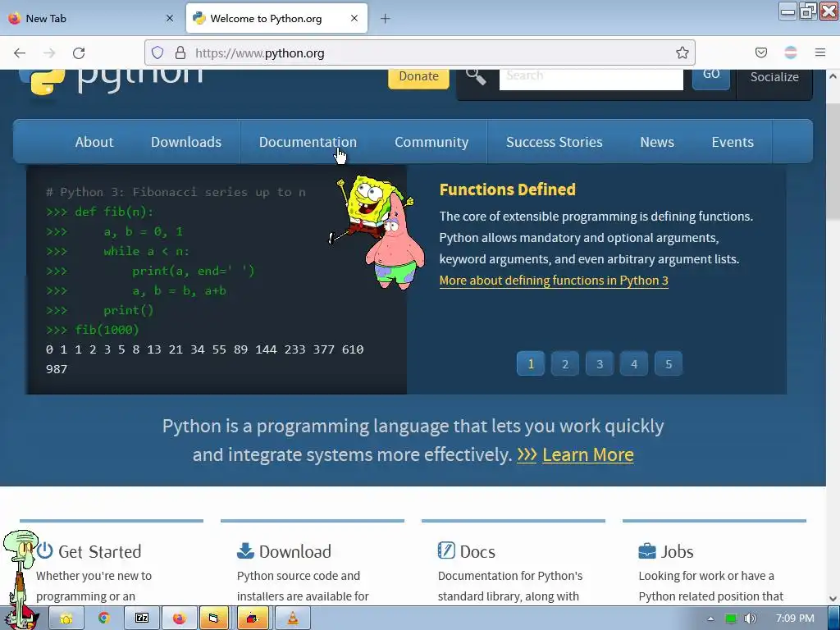Screen dimensions: 840x630
Task: Open the Documentation navigation menu
Action: tap(308, 142)
